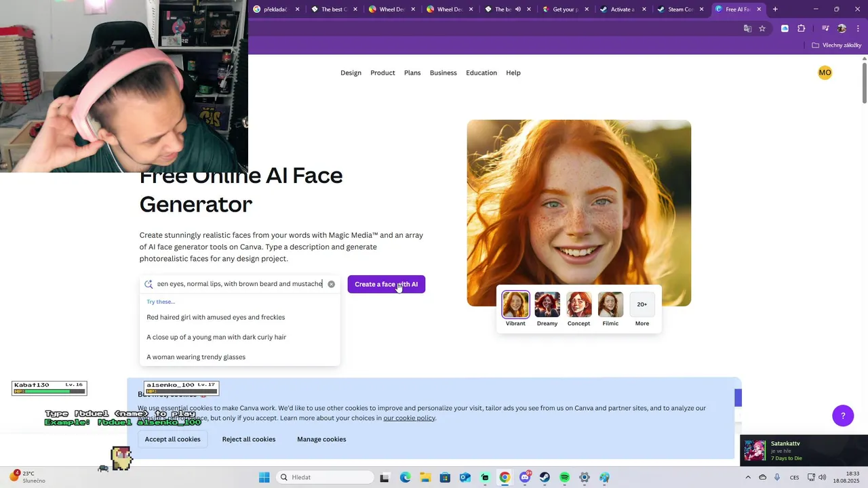Choose 'Red haired girl with amused eyes' suggestion

pyautogui.click(x=216, y=317)
